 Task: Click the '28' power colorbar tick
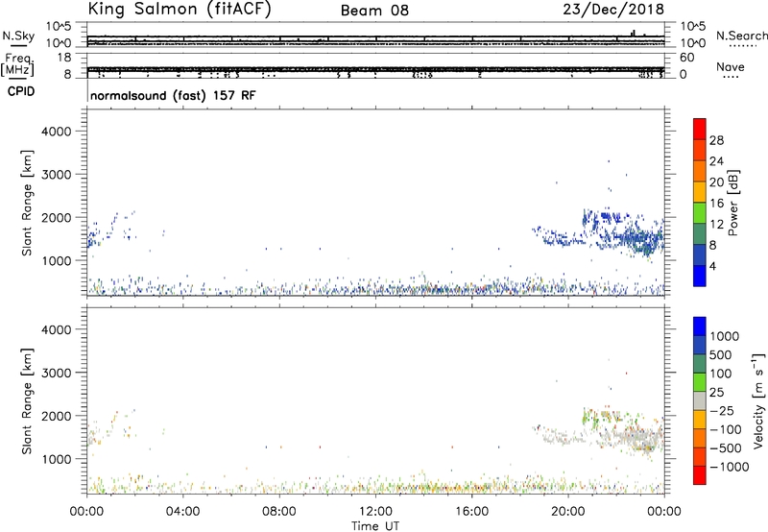(716, 140)
